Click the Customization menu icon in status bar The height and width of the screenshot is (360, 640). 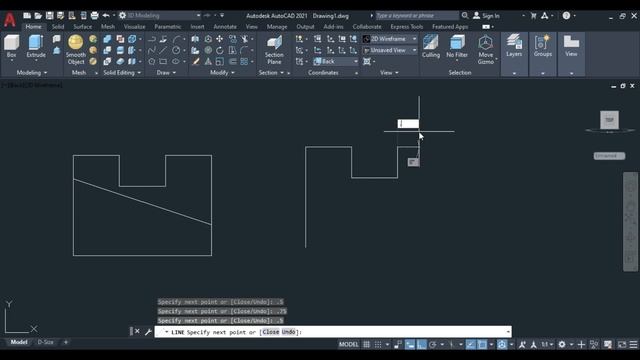click(633, 344)
